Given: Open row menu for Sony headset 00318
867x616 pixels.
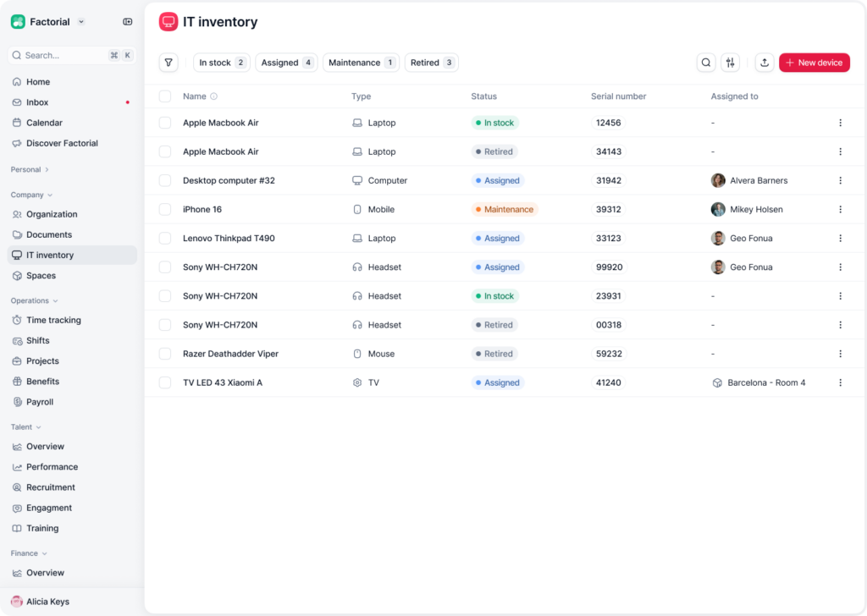Looking at the screenshot, I should tap(841, 325).
